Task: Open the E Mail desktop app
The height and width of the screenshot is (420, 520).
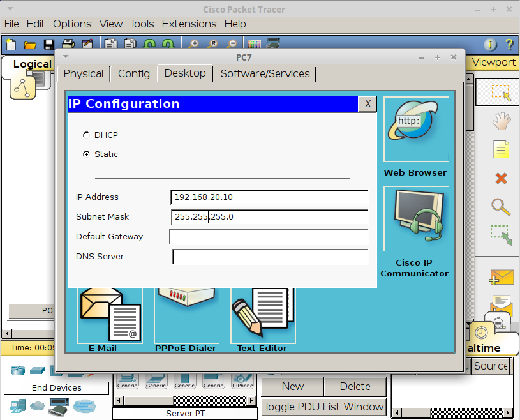Action: point(110,315)
